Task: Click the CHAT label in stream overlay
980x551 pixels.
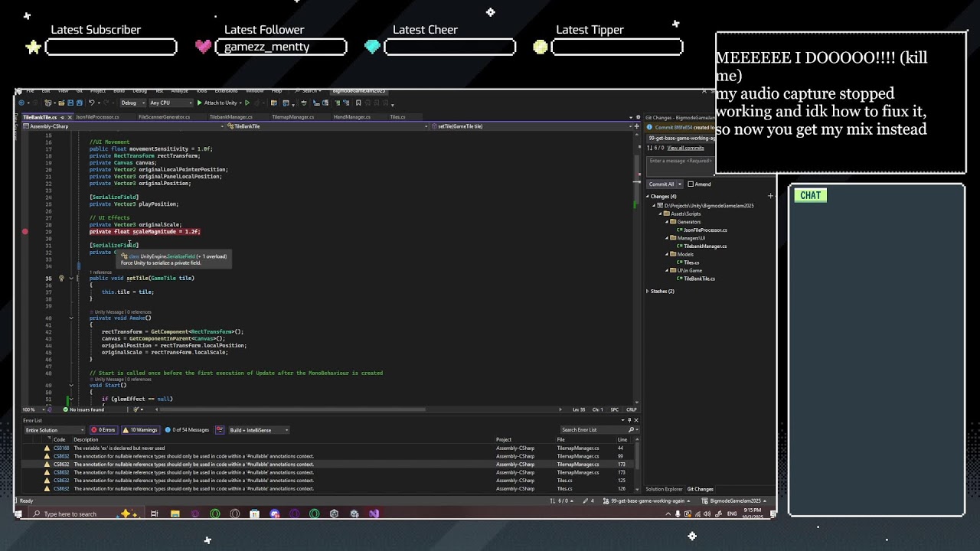Action: tap(810, 195)
